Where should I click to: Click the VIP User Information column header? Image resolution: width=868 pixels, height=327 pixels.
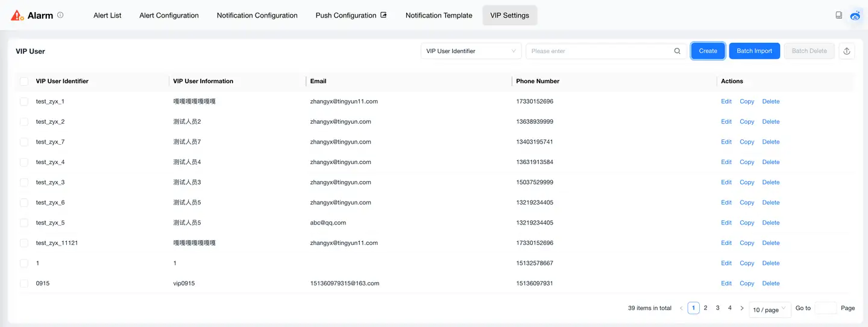tap(203, 81)
